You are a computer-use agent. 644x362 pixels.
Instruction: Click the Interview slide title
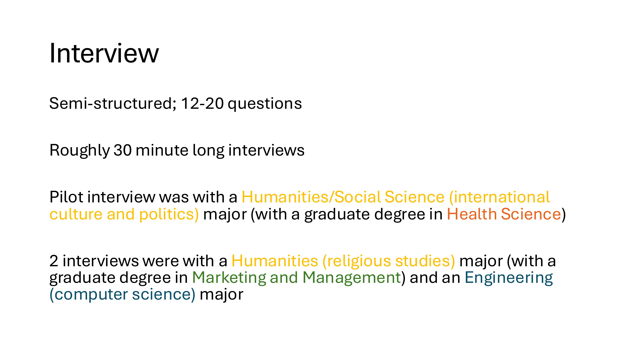(104, 53)
